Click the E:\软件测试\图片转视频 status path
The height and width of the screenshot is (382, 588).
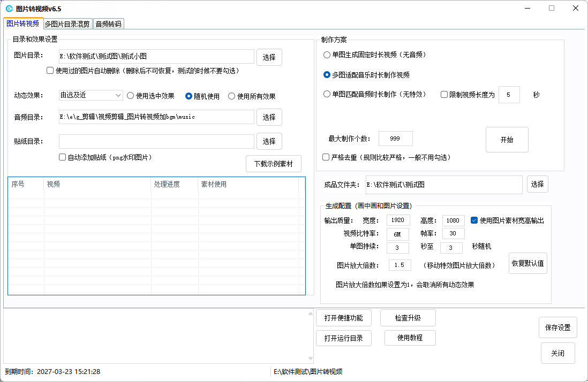coord(308,371)
